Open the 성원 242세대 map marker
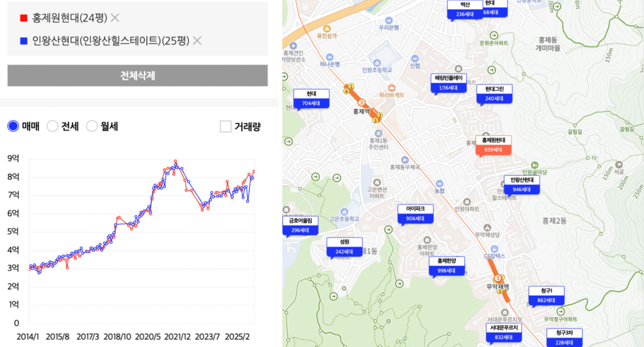This screenshot has width=644, height=347. point(344,247)
